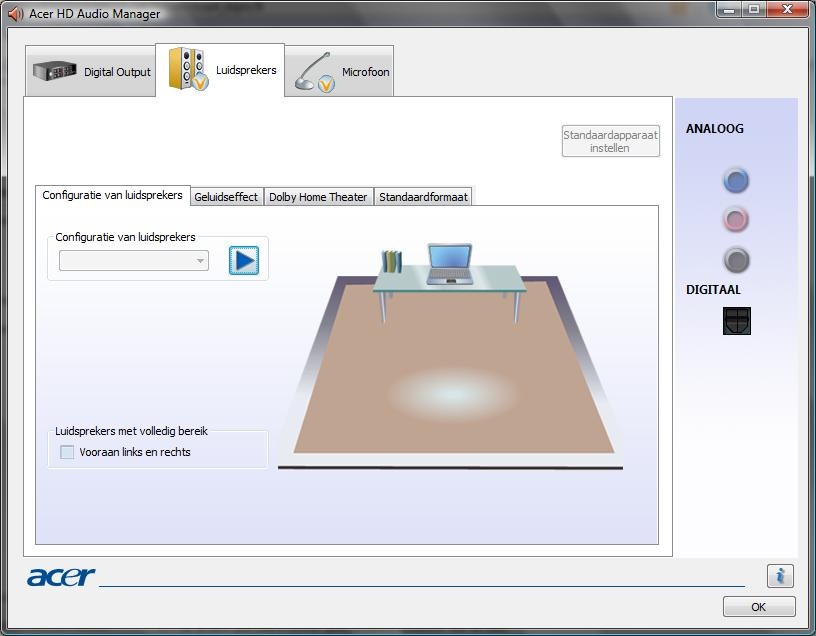
Task: Minimize the Audio Manager window
Action: (729, 9)
